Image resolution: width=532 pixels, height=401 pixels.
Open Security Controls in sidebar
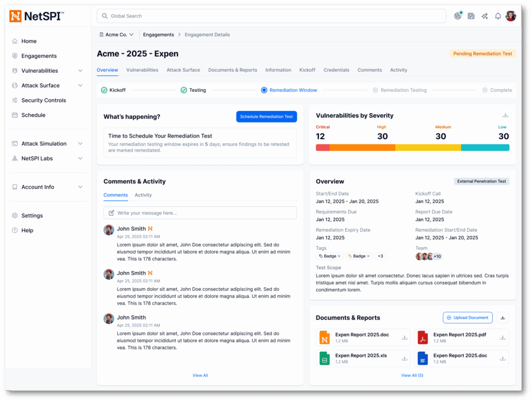click(44, 100)
